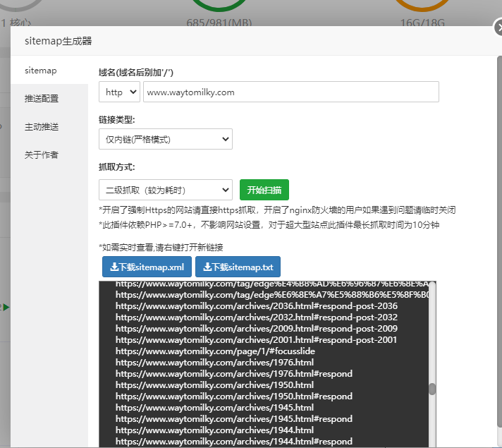Click 16G/18G disk text in background

[x=422, y=23]
